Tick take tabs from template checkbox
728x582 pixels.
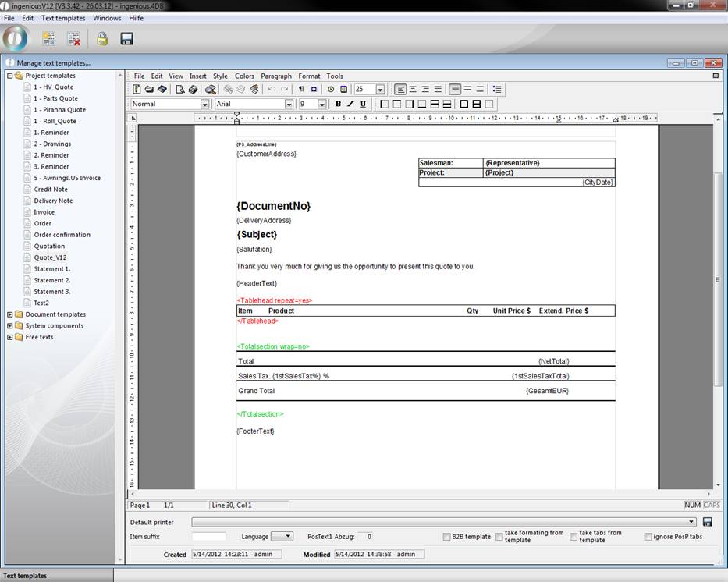574,537
